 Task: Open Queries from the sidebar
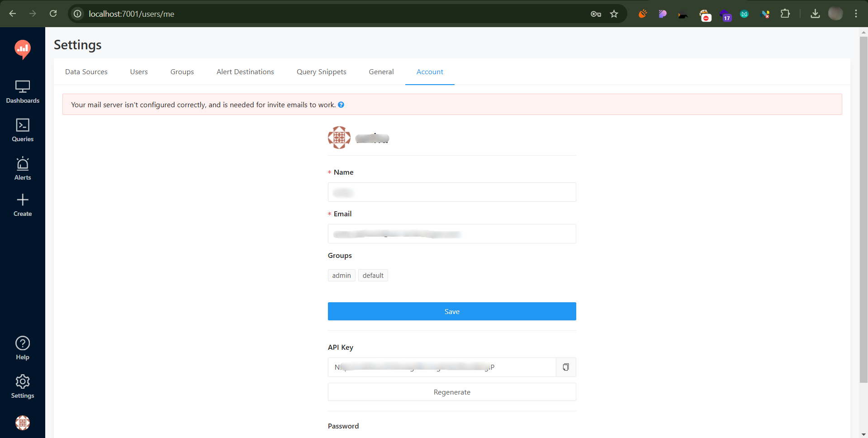tap(23, 130)
